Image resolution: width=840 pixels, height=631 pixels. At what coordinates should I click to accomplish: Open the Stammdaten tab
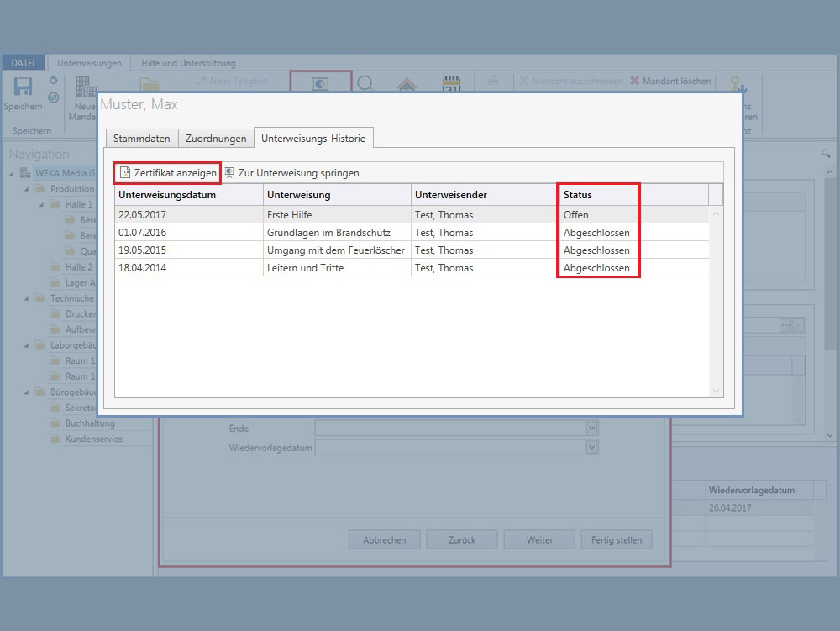click(x=141, y=139)
